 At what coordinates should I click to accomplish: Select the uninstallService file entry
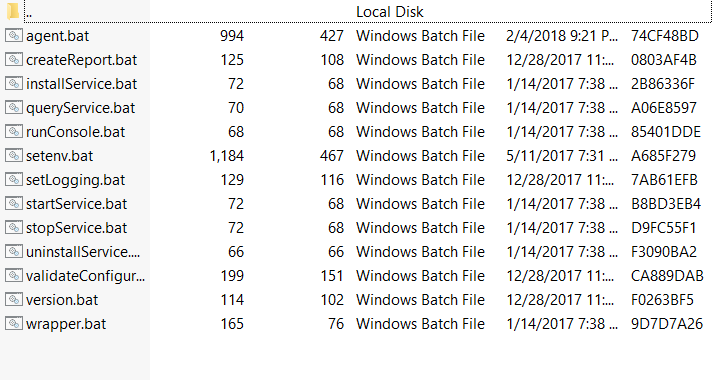(83, 252)
